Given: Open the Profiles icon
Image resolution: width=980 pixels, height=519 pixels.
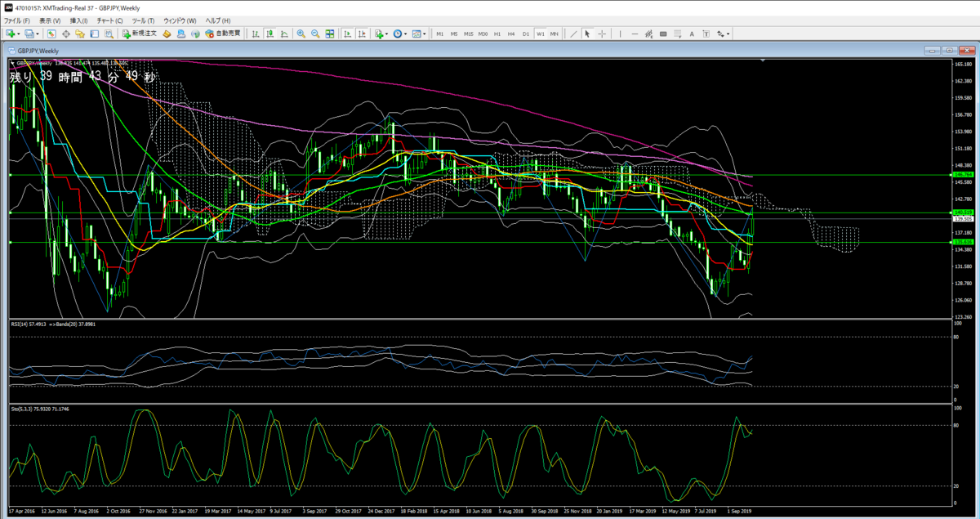Looking at the screenshot, I should click(29, 34).
